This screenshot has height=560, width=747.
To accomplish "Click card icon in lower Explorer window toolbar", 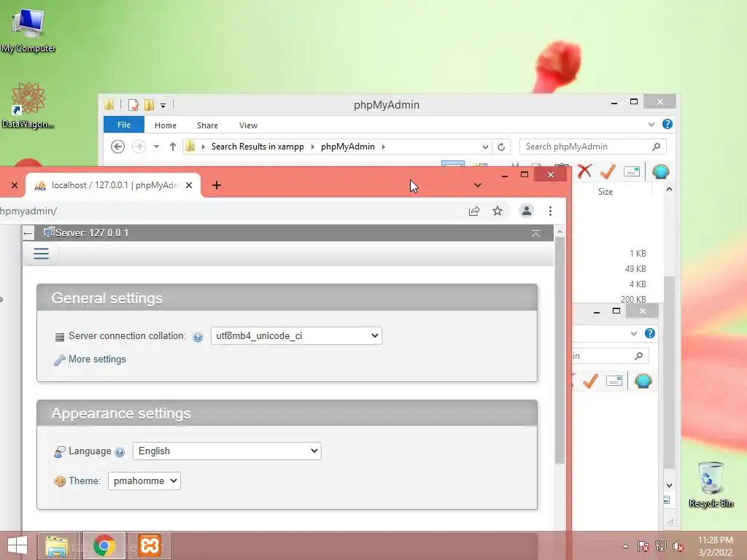I will (614, 381).
